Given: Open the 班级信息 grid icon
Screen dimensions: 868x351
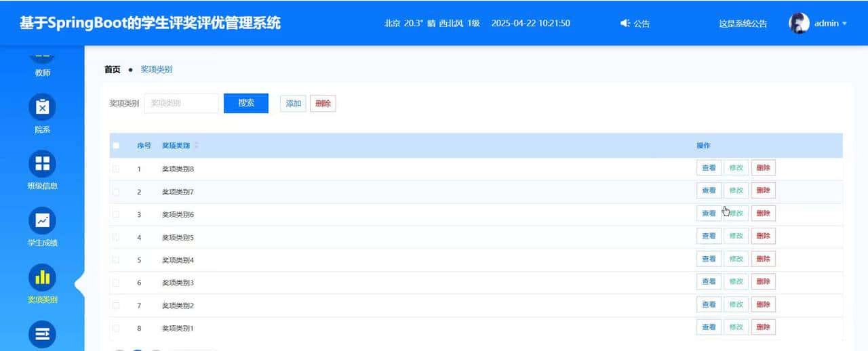Looking at the screenshot, I should tap(42, 163).
